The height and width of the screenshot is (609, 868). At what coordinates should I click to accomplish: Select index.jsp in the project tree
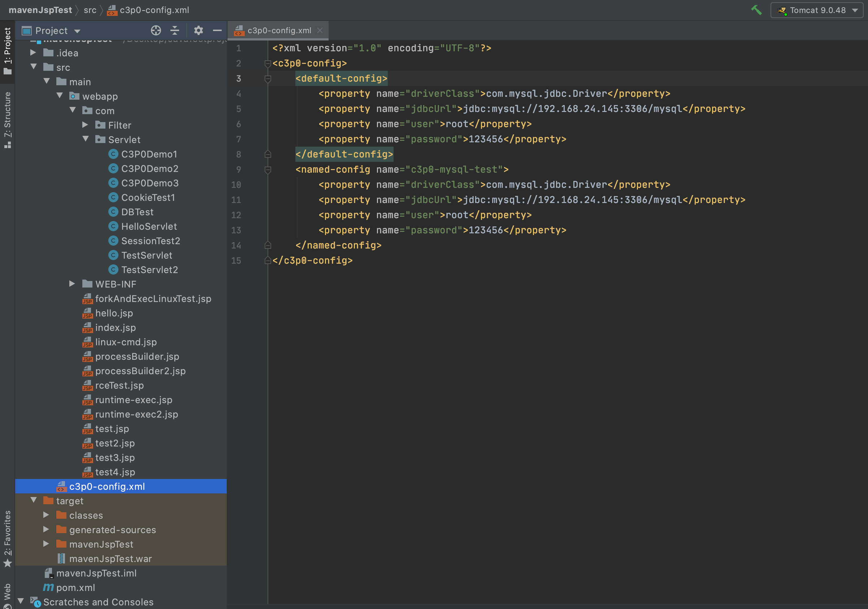pos(115,328)
